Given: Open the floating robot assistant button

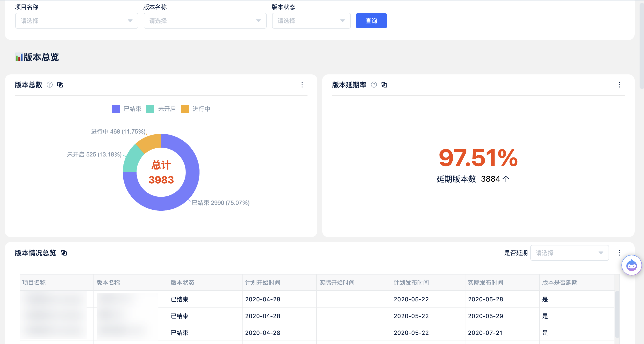Looking at the screenshot, I should click(x=631, y=265).
